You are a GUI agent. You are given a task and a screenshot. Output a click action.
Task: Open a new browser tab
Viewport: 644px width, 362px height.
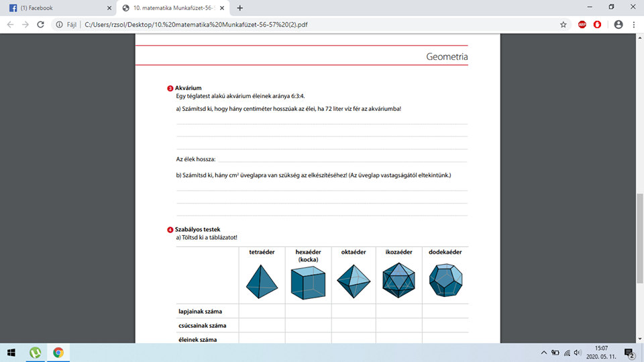pyautogui.click(x=240, y=8)
